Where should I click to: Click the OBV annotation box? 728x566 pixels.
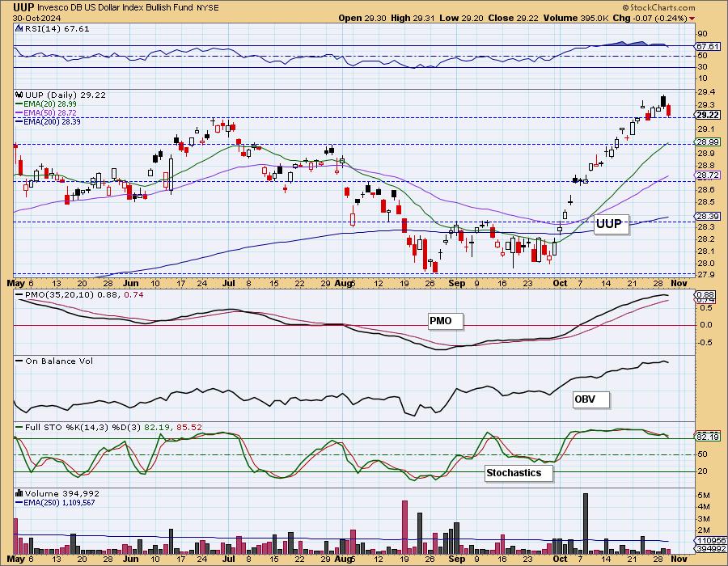590,399
